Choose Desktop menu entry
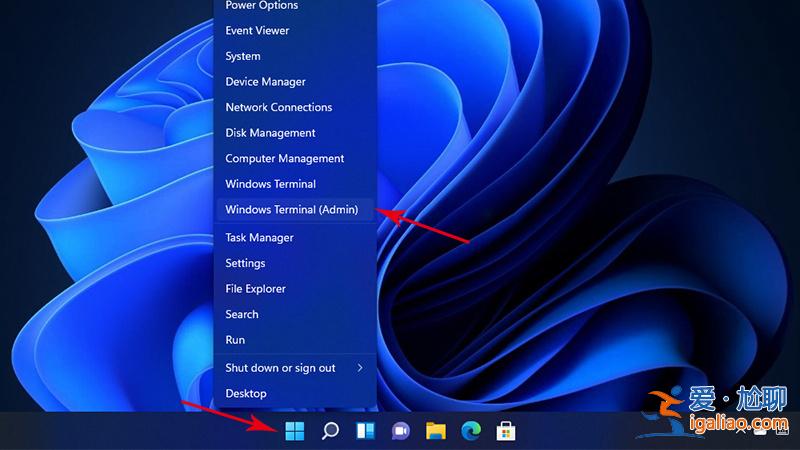 coord(295,393)
